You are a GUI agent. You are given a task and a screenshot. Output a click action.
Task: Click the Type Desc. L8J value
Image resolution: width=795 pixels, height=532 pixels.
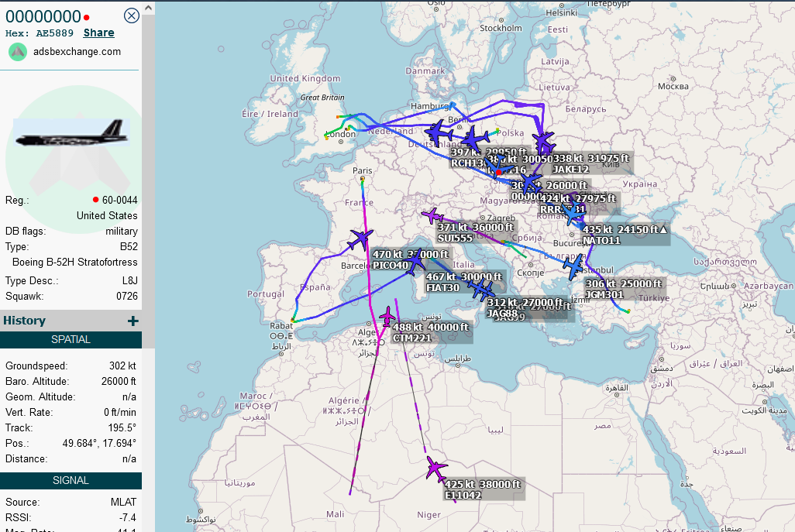[x=130, y=280]
